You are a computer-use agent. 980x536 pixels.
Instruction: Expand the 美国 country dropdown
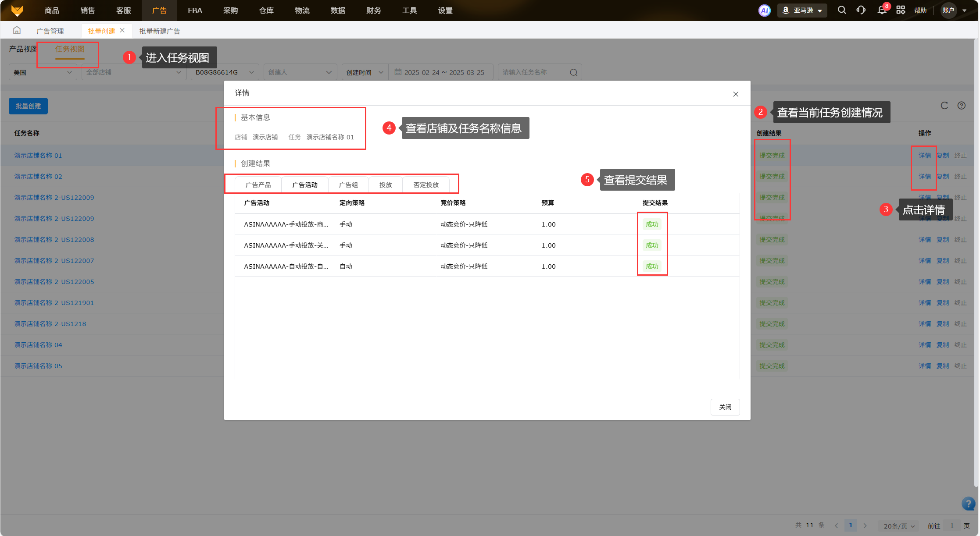coord(43,72)
